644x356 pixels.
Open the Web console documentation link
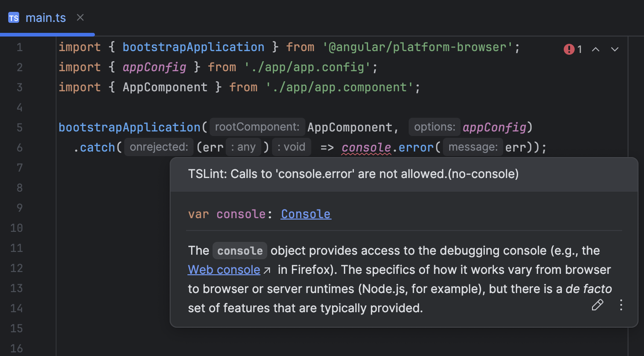coord(223,270)
